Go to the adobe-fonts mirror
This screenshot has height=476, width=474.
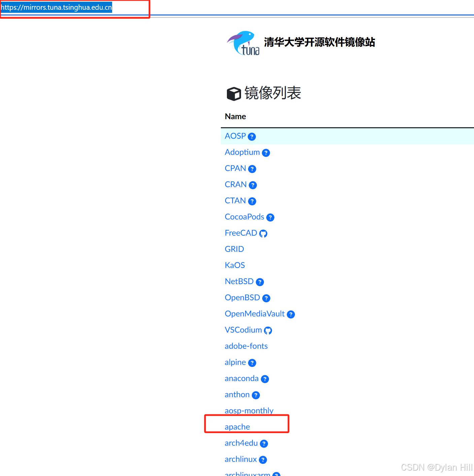coord(246,346)
